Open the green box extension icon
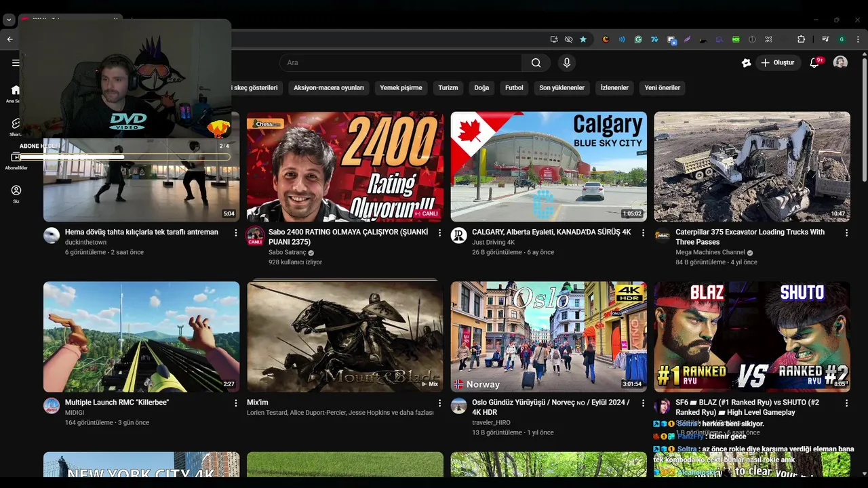Viewport: 868px width, 488px height. point(736,39)
